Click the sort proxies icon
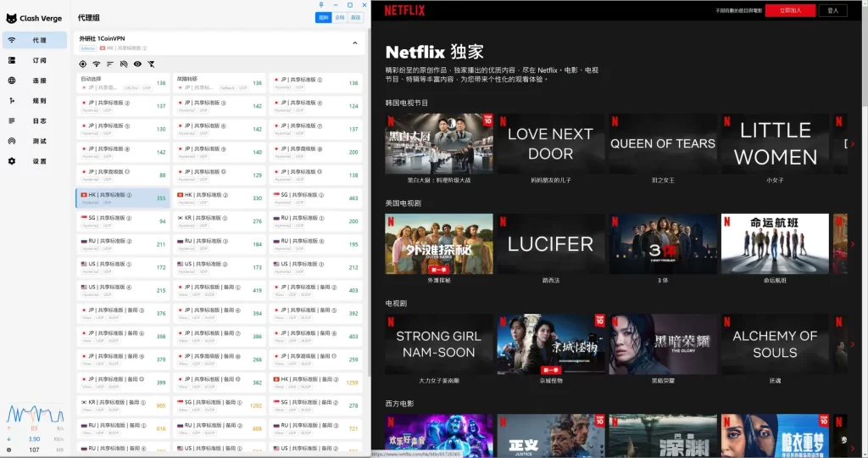Screen dimensions: 868x458 (109, 64)
